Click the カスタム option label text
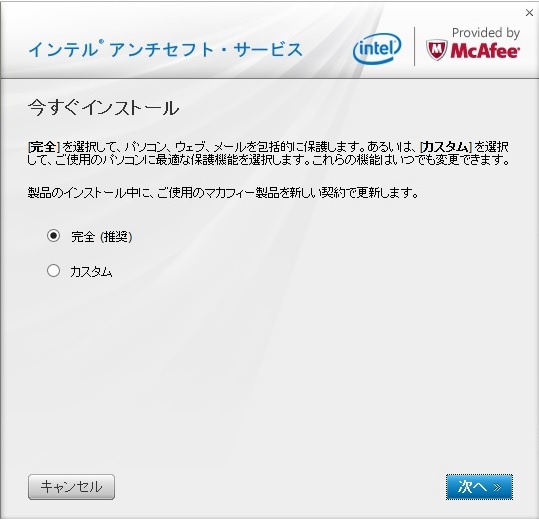The image size is (539, 520). 91,272
